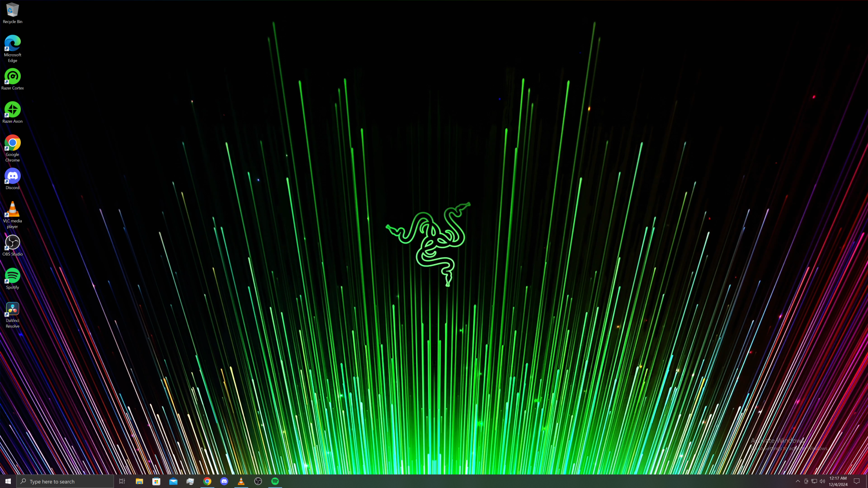868x488 pixels.
Task: Click the 'Type here to search' box
Action: coord(65,481)
